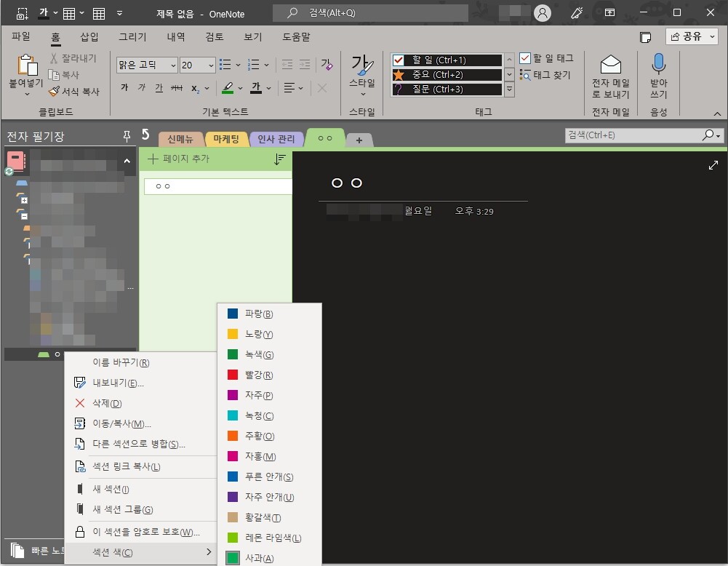This screenshot has width=728, height=566.
Task: Collapse the notebook list chevron
Action: tap(127, 161)
